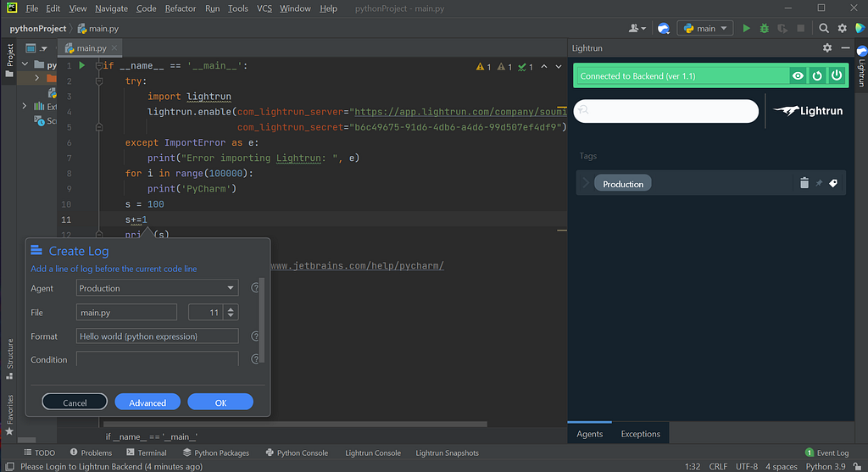Hide the Lightrun tool window

tap(845, 48)
